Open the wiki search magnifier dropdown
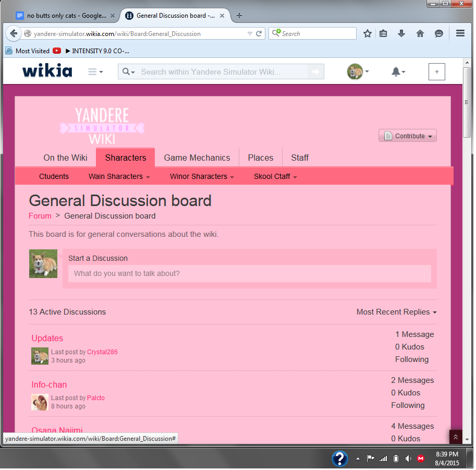 (x=128, y=71)
